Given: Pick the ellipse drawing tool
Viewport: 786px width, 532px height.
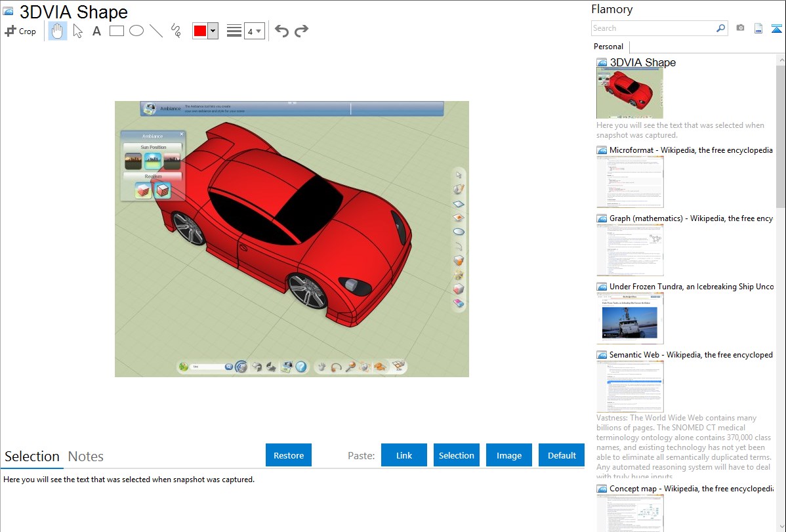Looking at the screenshot, I should click(136, 31).
